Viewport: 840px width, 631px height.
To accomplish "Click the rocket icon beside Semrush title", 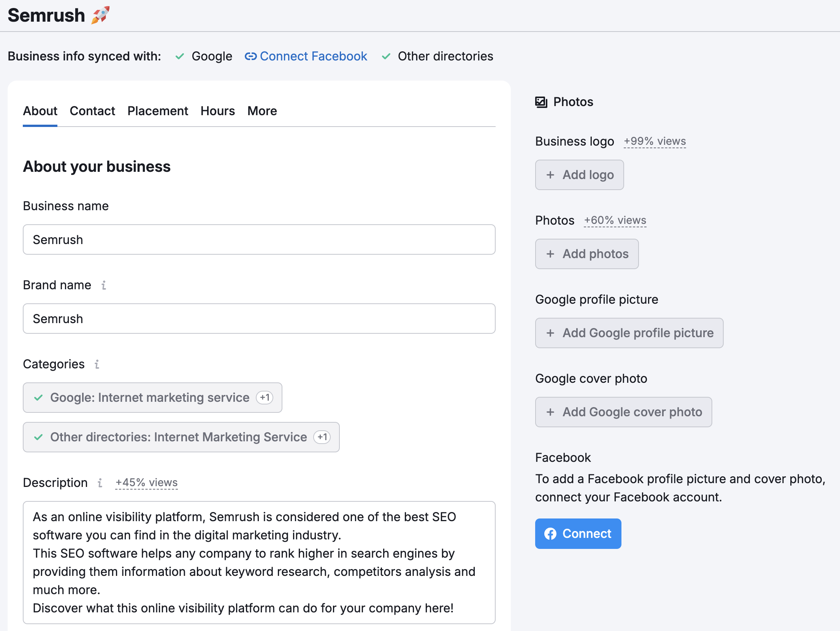I will pyautogui.click(x=100, y=15).
